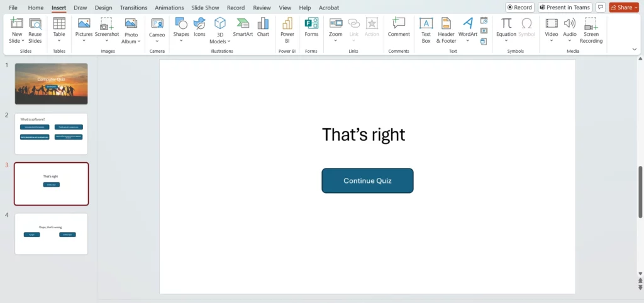Insert a Chart
This screenshot has width=644, height=303.
263,28
